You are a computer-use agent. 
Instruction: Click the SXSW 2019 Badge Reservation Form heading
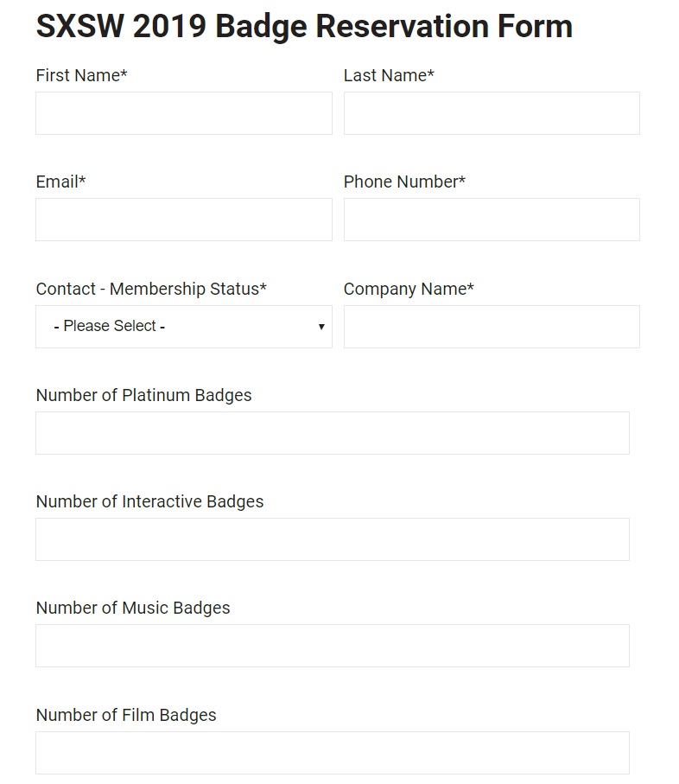304,26
